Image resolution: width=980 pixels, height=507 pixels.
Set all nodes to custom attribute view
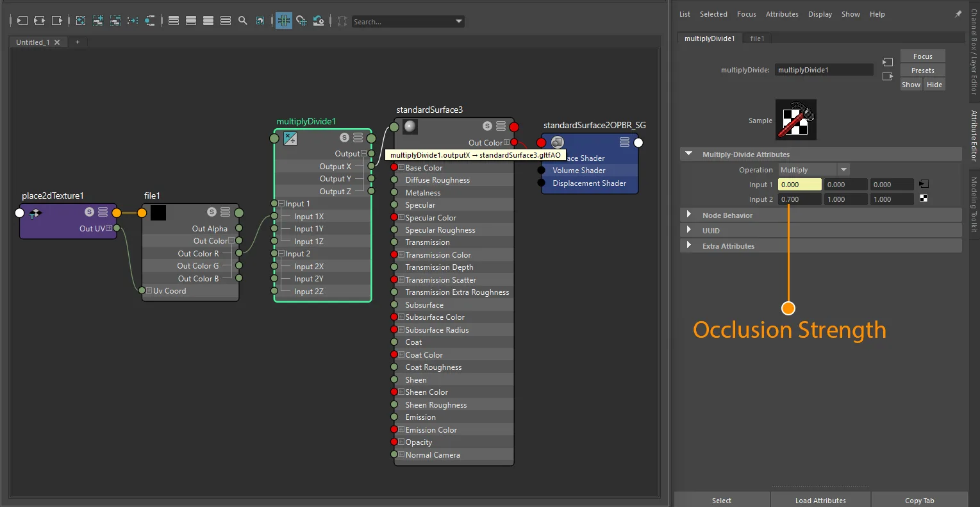coord(226,21)
